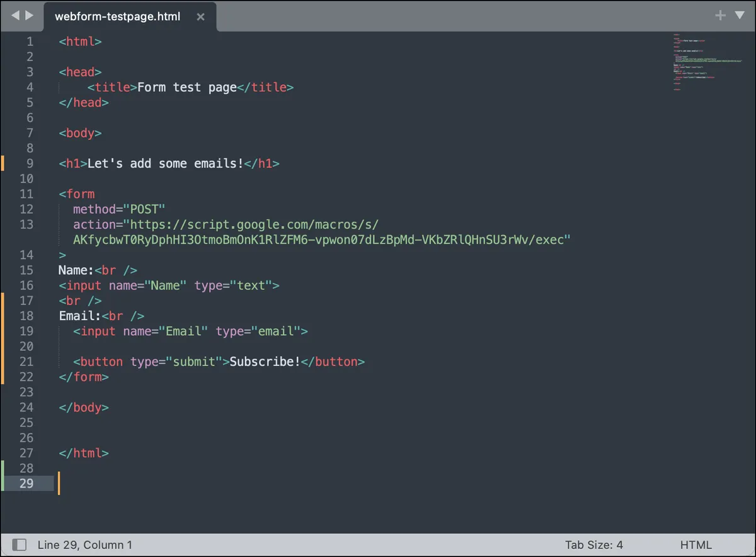Click the closing </form> tag
Screen dimensions: 756x557
84,377
